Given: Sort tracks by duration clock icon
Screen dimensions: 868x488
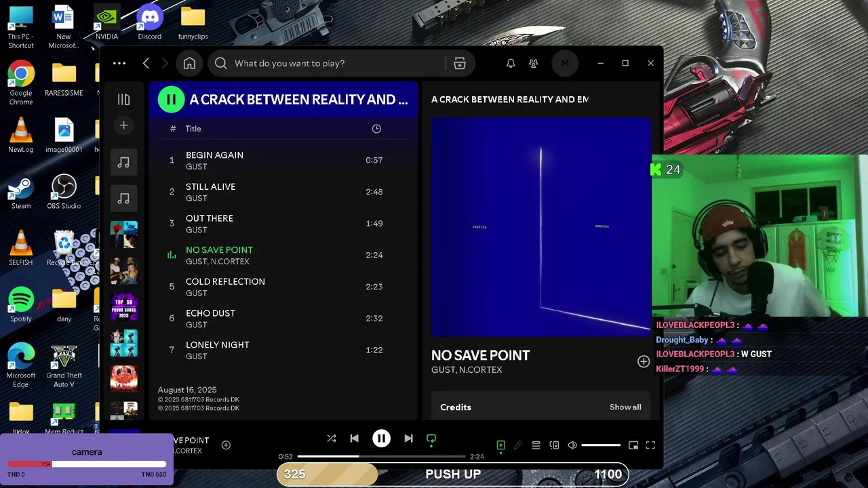Looking at the screenshot, I should pos(376,129).
